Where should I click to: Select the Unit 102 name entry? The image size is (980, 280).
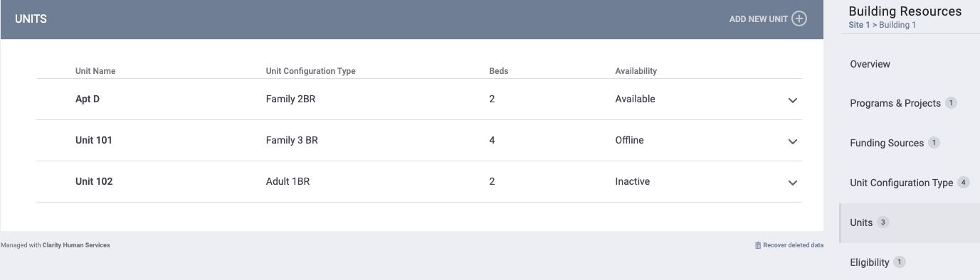pos(94,181)
